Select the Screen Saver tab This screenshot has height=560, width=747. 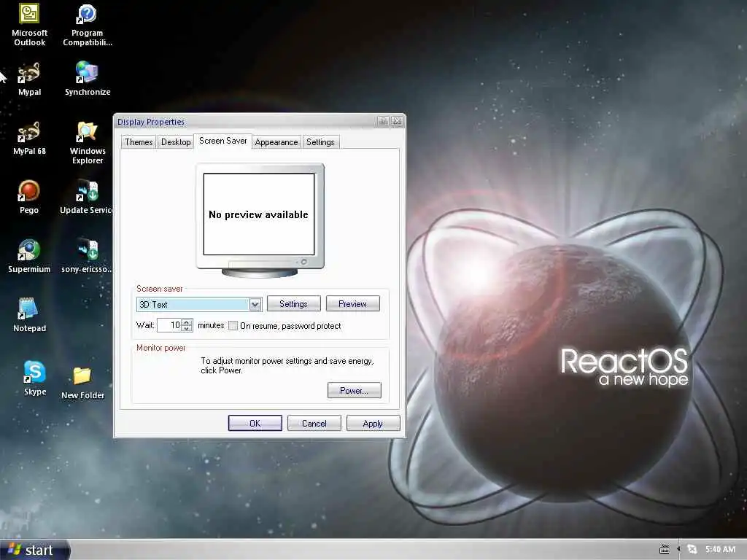pyautogui.click(x=223, y=141)
